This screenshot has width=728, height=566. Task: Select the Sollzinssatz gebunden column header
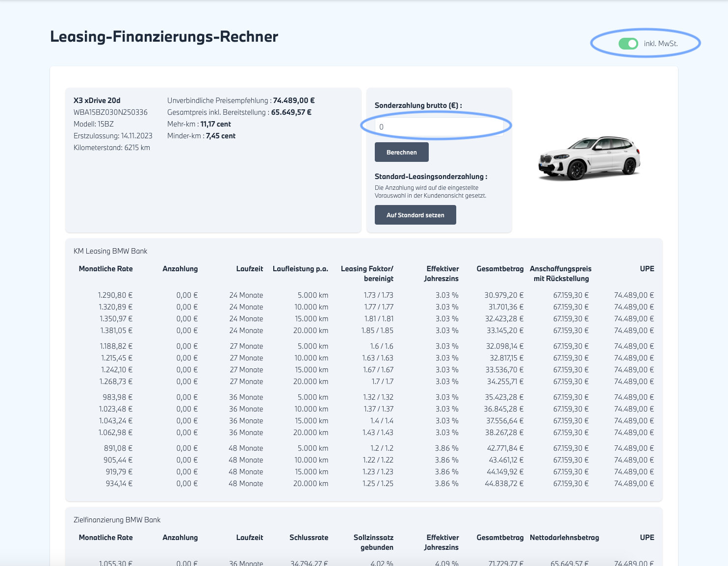click(373, 542)
